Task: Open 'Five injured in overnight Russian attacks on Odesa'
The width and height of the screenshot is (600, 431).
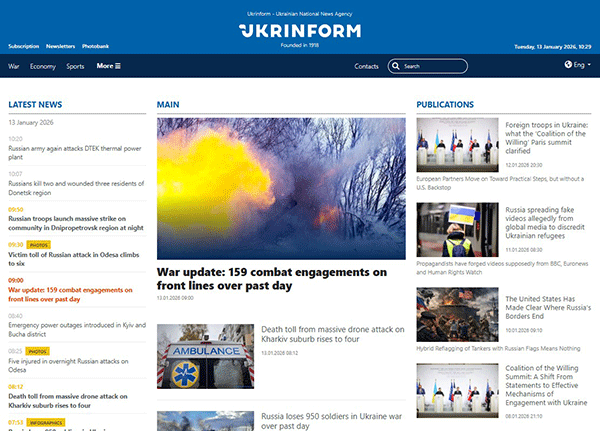Action: (68, 366)
